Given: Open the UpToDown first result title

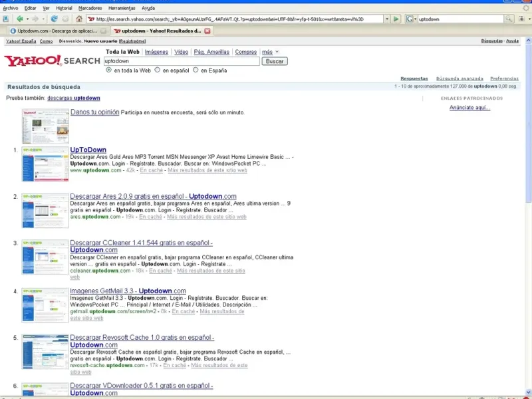Looking at the screenshot, I should tap(88, 150).
